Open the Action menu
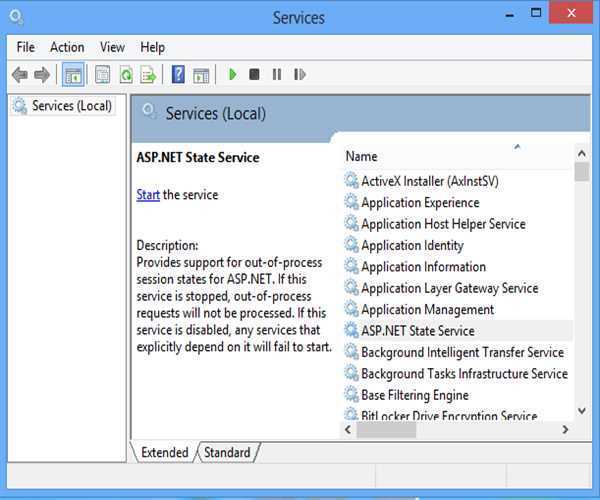Viewport: 600px width, 500px height. coord(67,47)
